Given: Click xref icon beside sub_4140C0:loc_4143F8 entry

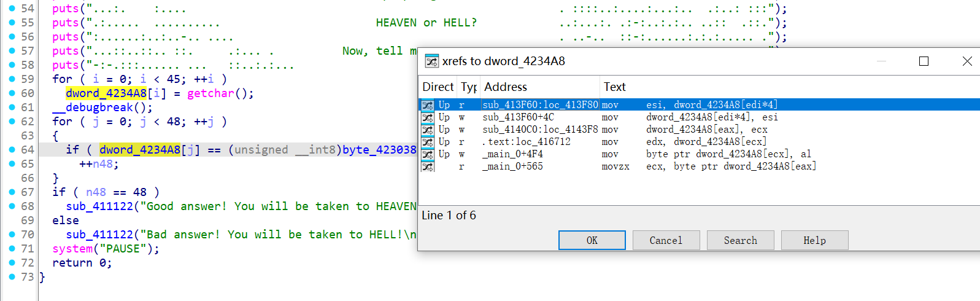Looking at the screenshot, I should 428,130.
